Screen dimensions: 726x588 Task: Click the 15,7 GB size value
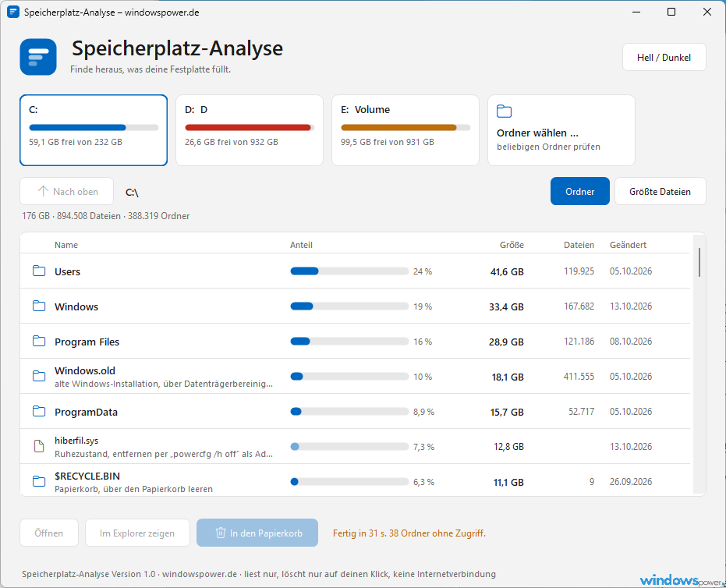[x=507, y=412]
